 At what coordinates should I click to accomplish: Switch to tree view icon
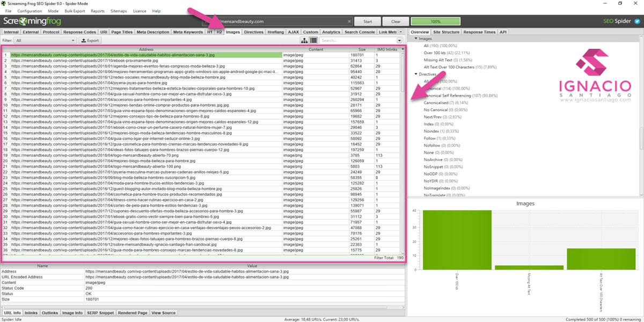(305, 40)
